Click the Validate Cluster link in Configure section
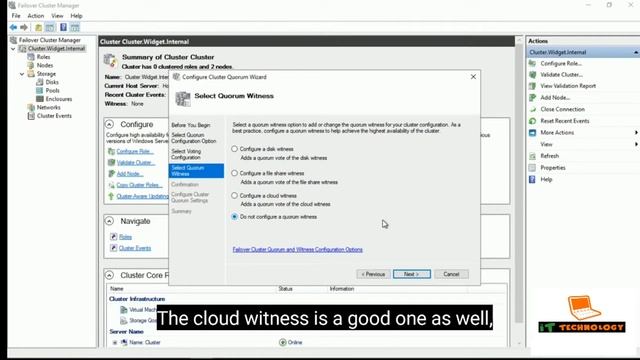 [136, 162]
